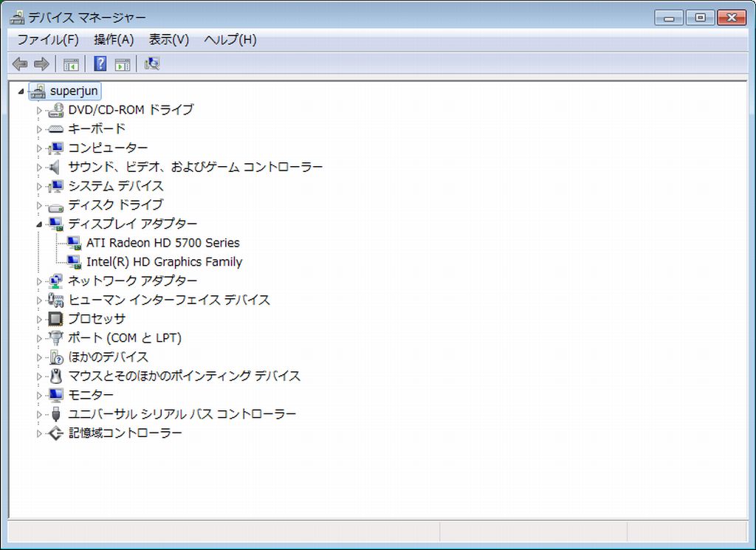Screen dimensions: 756x550
Task: Expand the ディスク ドライブ node
Action: 39,205
